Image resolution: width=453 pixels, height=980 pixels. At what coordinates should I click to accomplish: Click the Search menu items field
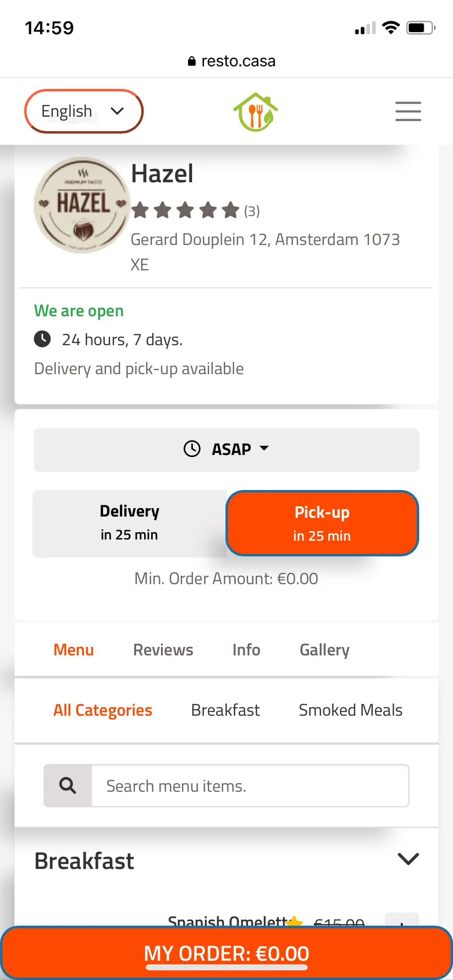click(x=250, y=786)
